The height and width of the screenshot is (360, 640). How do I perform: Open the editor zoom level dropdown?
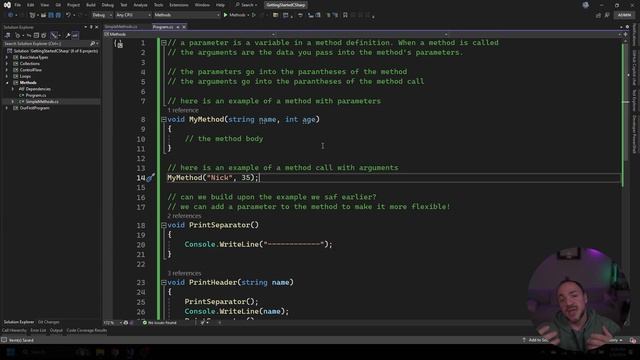113,322
